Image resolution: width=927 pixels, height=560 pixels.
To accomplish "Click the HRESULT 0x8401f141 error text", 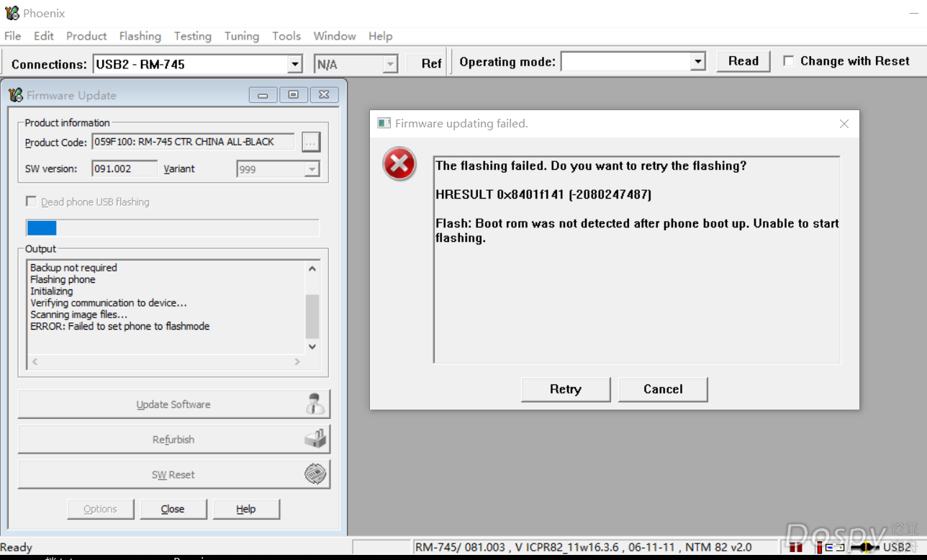I will (543, 194).
